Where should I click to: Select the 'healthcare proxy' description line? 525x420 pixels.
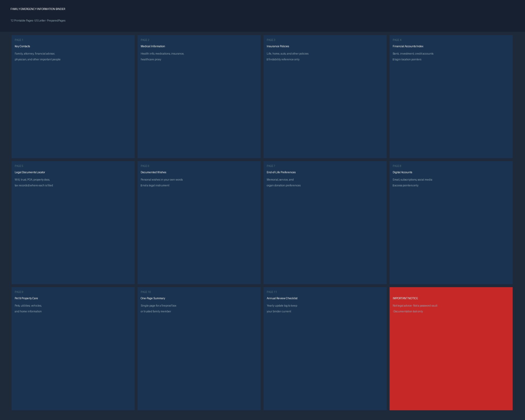[151, 59]
